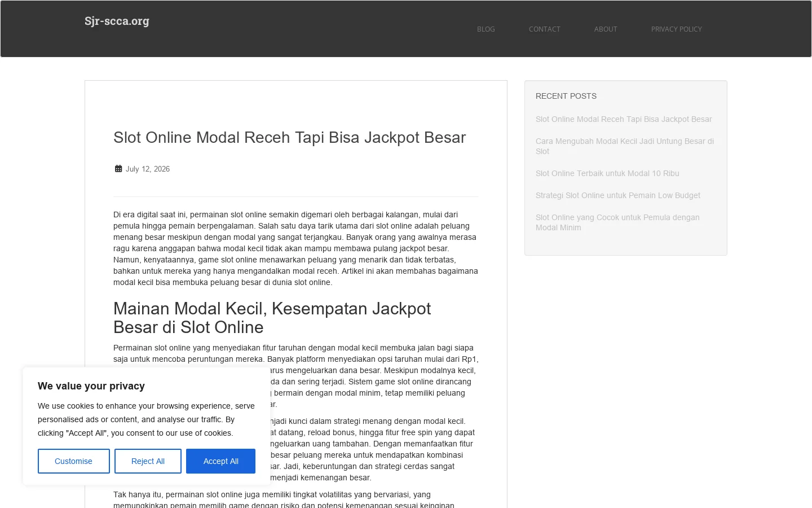The height and width of the screenshot is (508, 812).
Task: Click the RECENT POSTS widget heading
Action: 566,96
